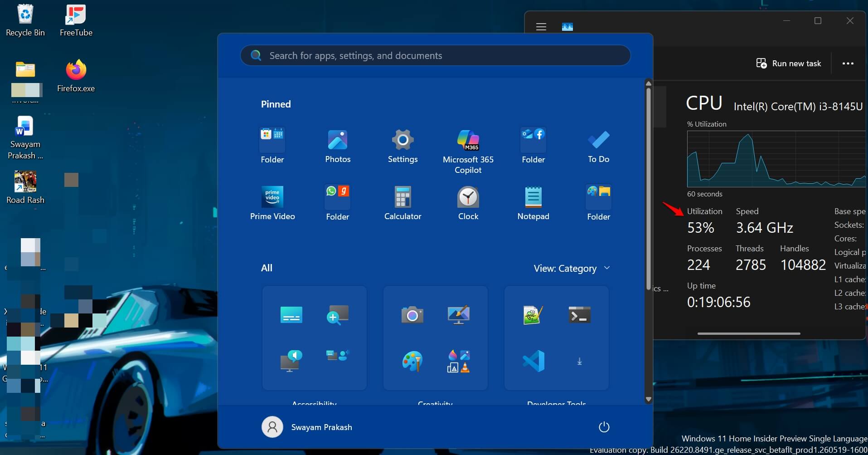Image resolution: width=868 pixels, height=455 pixels.
Task: Click Run new task in Task Manager
Action: [788, 64]
